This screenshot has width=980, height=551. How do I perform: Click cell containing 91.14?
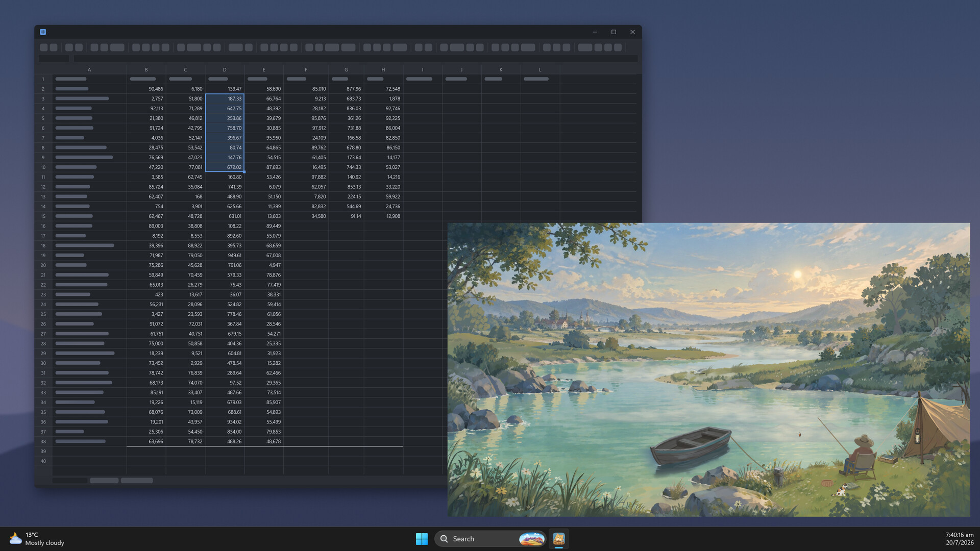346,216
